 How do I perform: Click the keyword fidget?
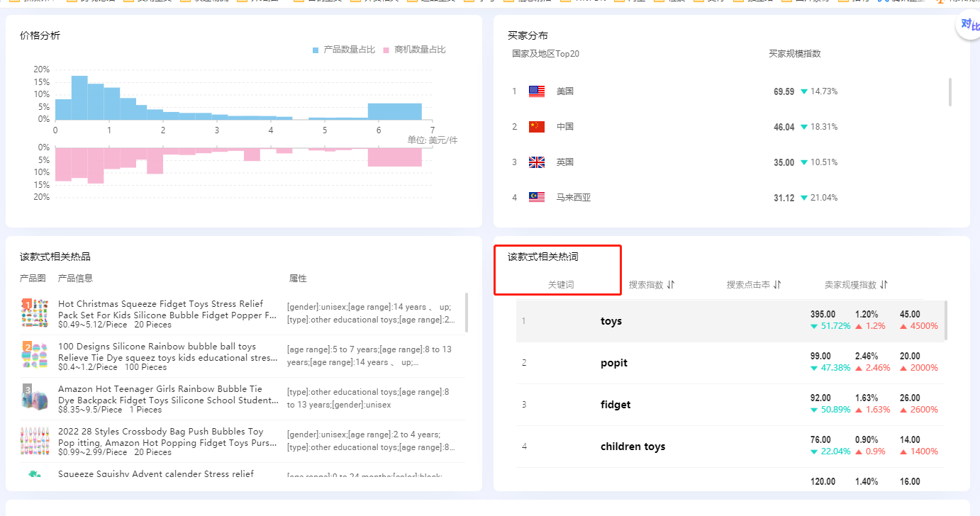(615, 405)
